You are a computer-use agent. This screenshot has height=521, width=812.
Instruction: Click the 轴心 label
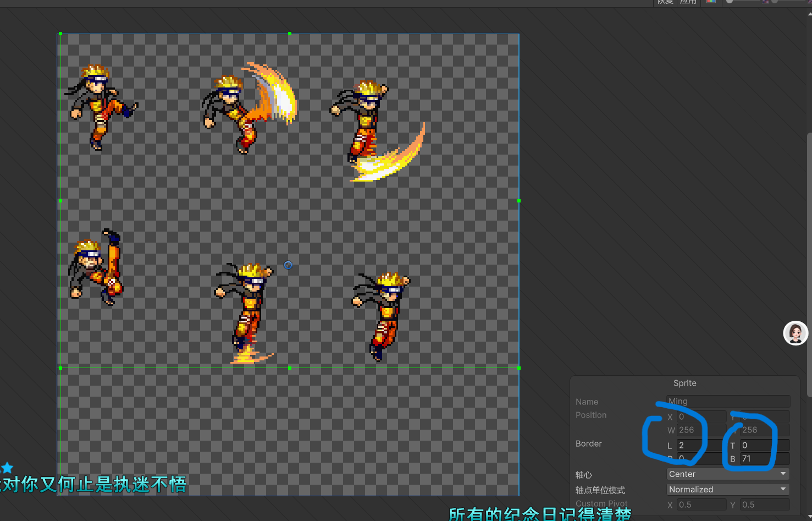(584, 475)
